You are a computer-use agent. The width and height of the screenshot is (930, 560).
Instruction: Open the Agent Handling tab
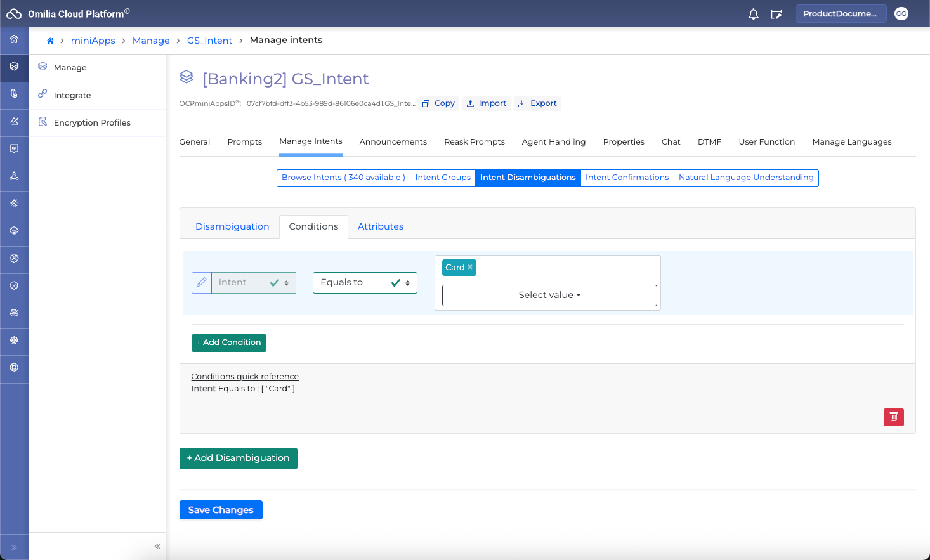pyautogui.click(x=553, y=142)
